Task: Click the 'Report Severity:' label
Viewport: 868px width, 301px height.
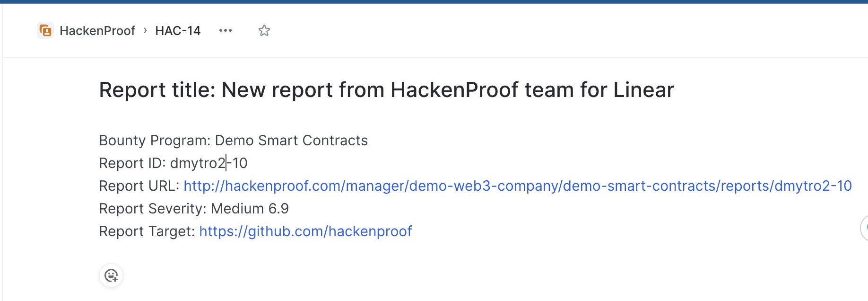Action: click(153, 209)
